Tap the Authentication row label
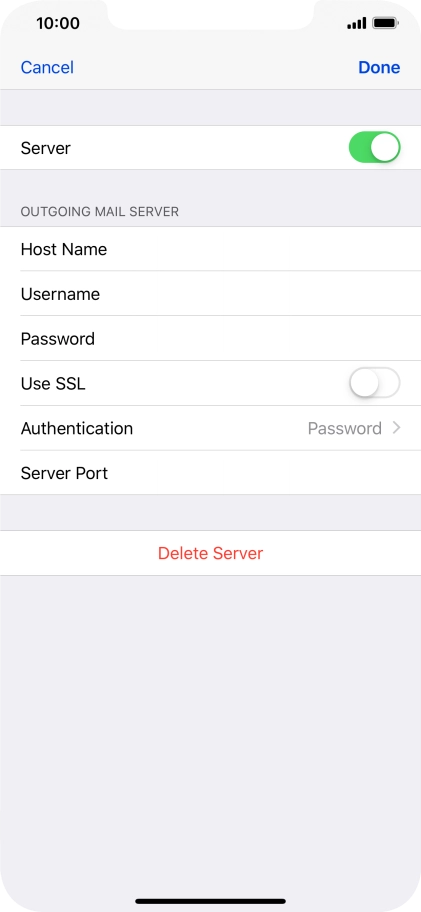The width and height of the screenshot is (421, 912). pyautogui.click(x=77, y=429)
